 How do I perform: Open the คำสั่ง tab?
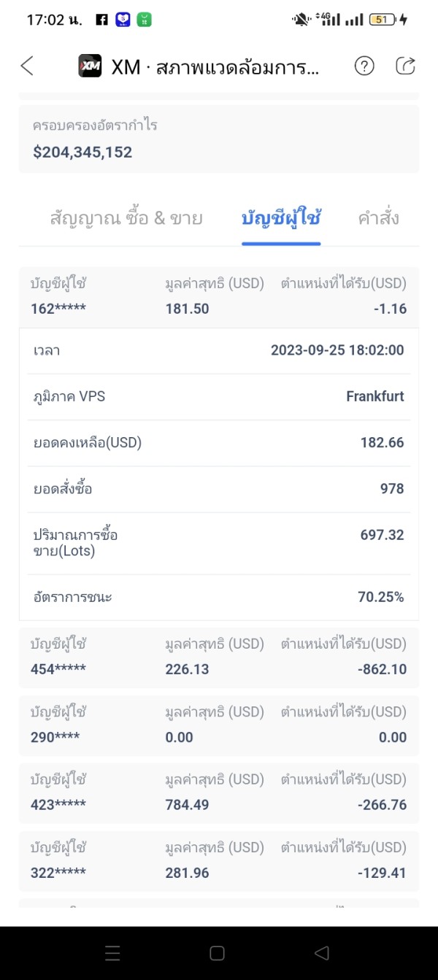(x=378, y=218)
